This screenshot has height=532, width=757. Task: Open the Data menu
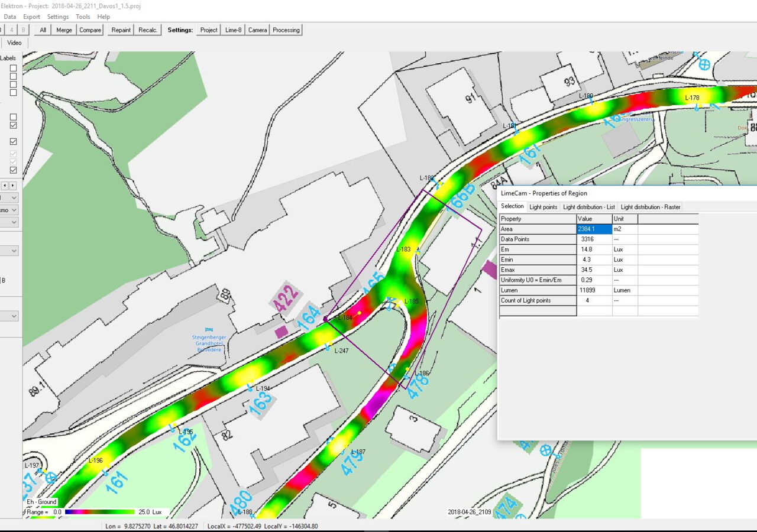(x=10, y=17)
